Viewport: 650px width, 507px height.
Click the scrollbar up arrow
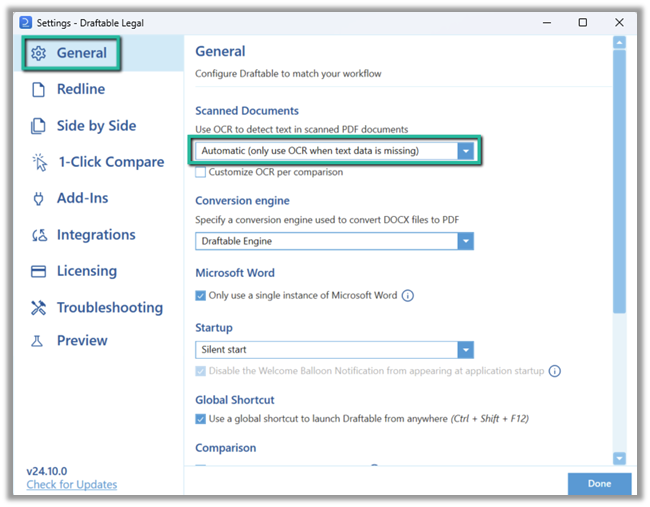click(x=619, y=43)
